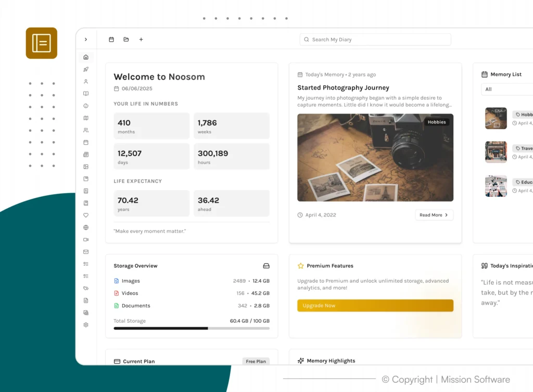Select the globe icon in the sidebar
This screenshot has width=533, height=392.
(x=86, y=227)
